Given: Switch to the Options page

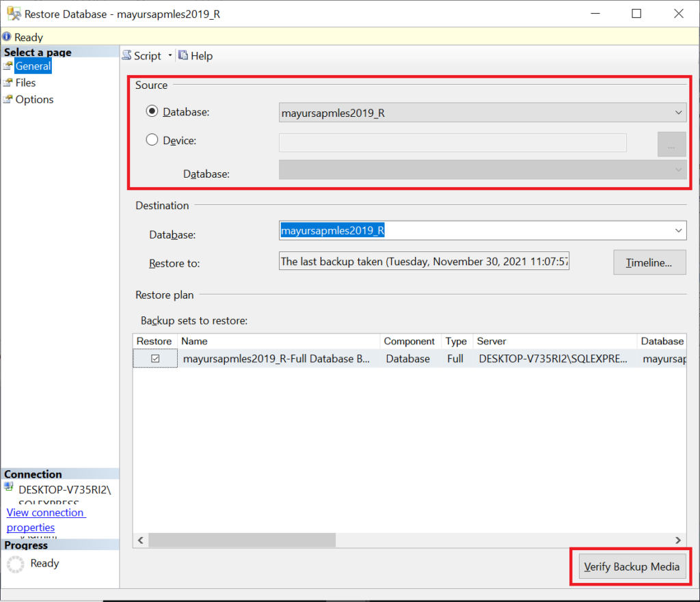Looking at the screenshot, I should [x=34, y=99].
